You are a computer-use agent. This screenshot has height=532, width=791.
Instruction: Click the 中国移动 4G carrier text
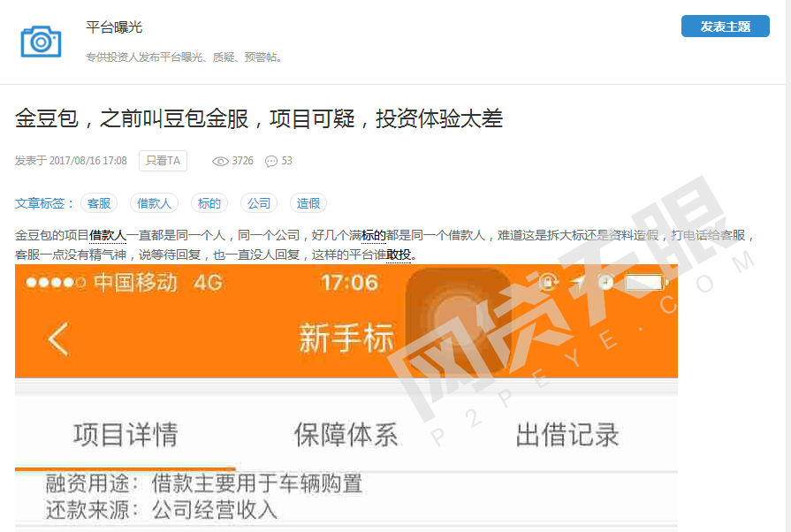158,283
